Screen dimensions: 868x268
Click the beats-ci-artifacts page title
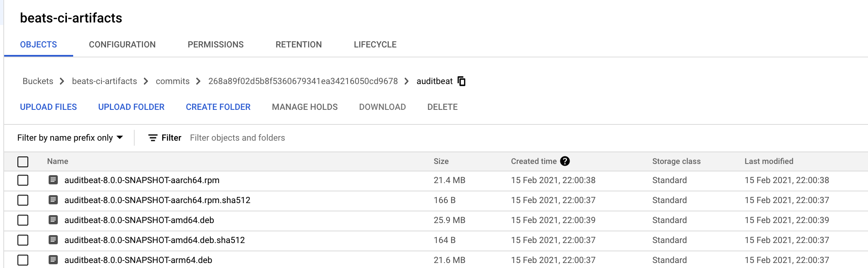(71, 18)
